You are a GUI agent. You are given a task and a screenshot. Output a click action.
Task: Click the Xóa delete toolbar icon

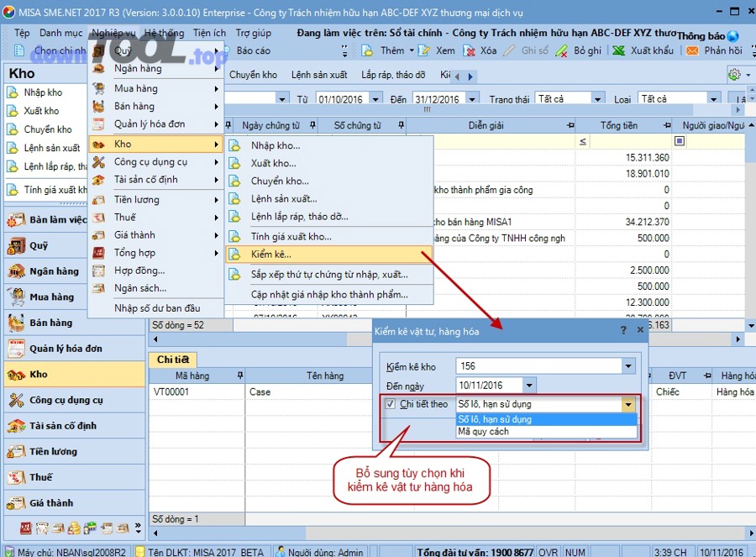tap(470, 50)
